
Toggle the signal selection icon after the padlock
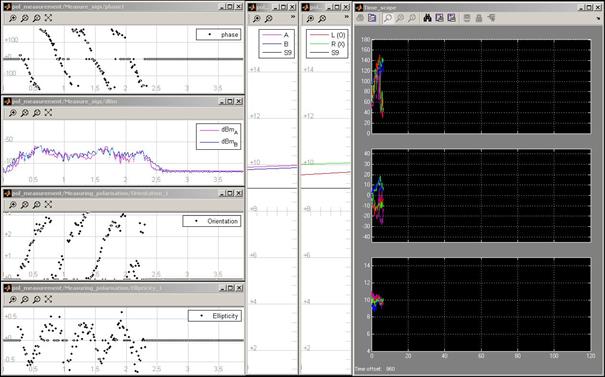coord(491,18)
